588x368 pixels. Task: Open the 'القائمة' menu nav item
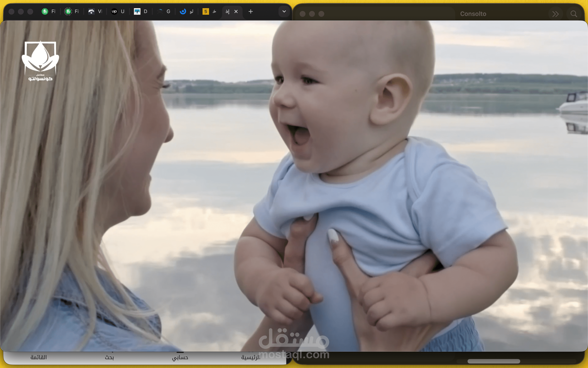coord(39,357)
